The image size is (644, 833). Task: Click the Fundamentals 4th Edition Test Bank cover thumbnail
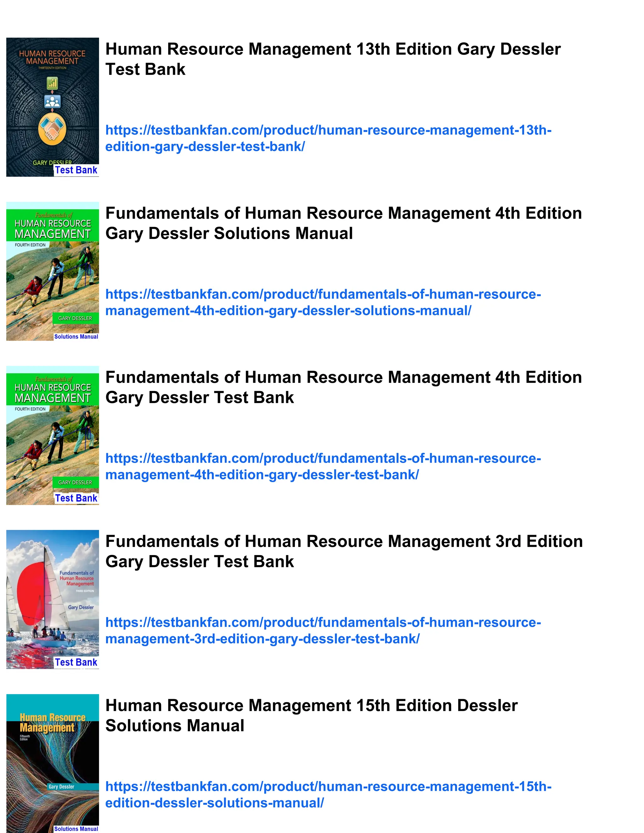(53, 435)
